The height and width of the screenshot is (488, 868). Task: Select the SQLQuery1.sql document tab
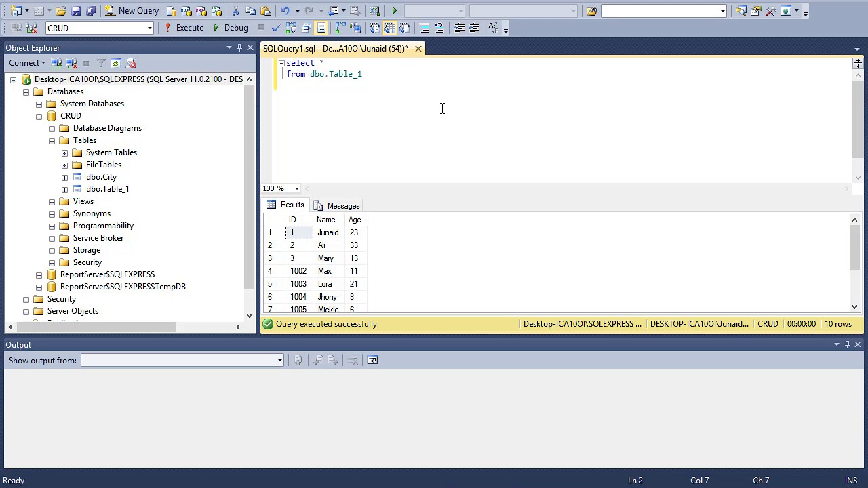(335, 48)
